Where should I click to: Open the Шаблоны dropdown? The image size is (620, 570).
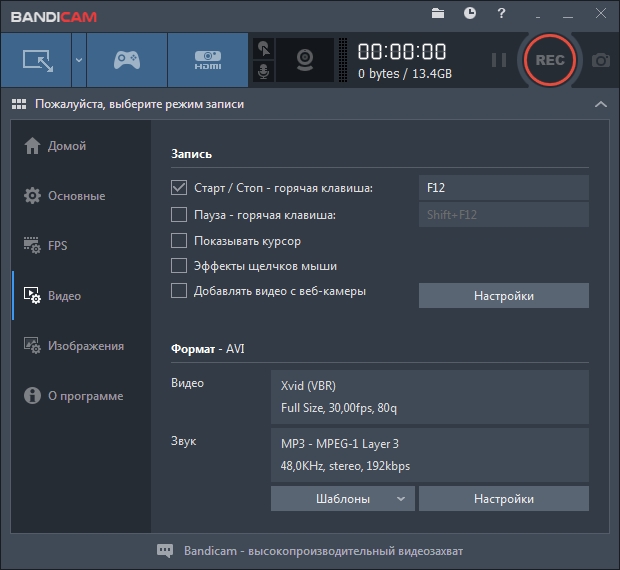point(342,498)
